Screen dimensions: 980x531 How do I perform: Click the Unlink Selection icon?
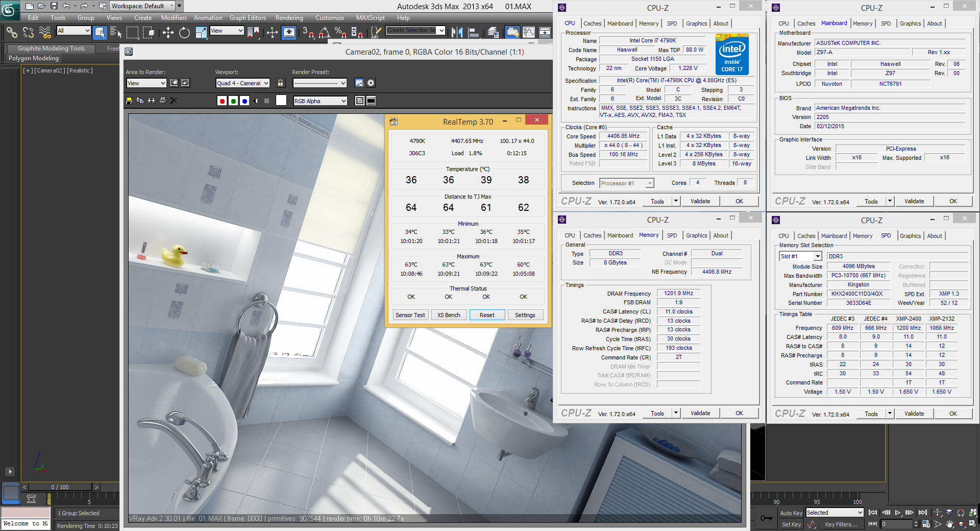28,33
